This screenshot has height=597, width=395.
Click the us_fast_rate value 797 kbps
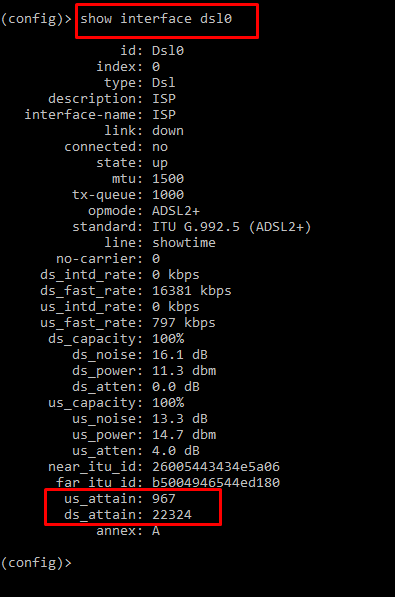[x=184, y=322]
